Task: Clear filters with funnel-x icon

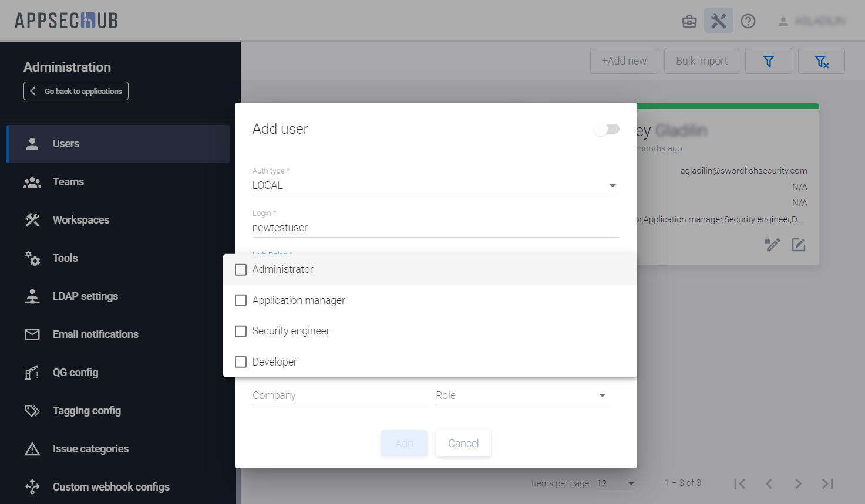Action: coord(821,61)
